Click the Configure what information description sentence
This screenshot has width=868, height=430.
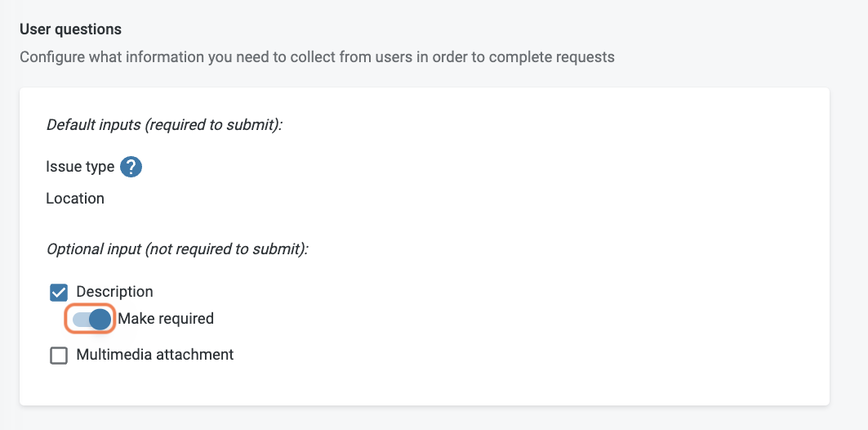[317, 57]
